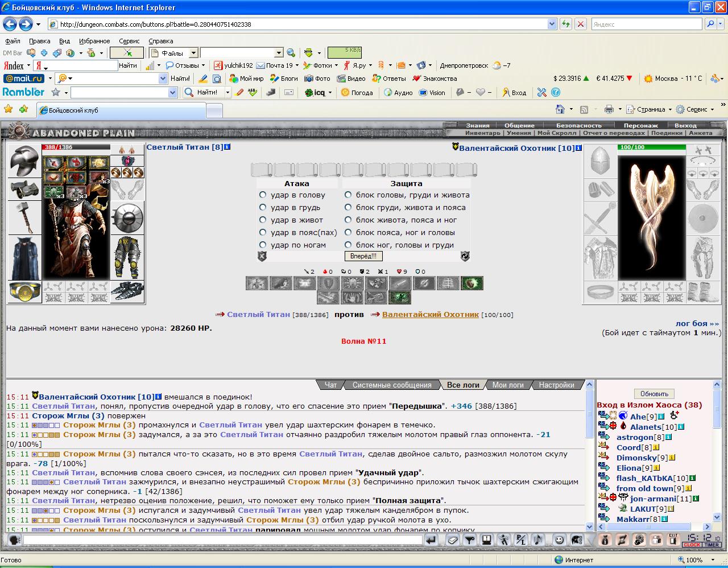This screenshot has width=728, height=568.
Task: Select defense блок живота, пояса и ног
Action: point(348,220)
